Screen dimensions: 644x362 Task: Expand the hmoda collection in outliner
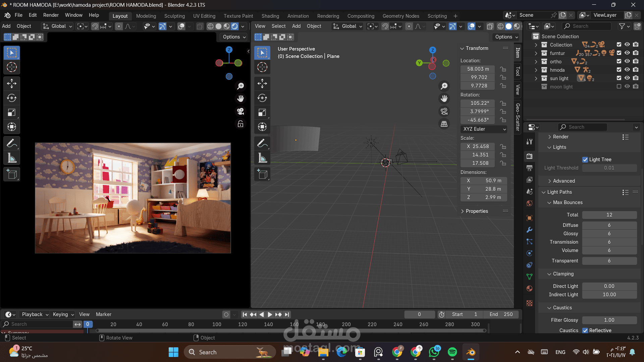(536, 70)
